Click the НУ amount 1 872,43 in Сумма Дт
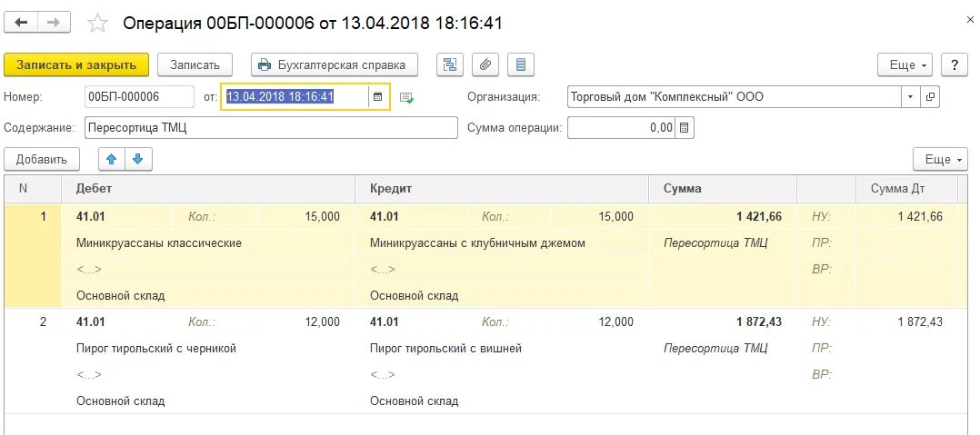 [x=920, y=322]
